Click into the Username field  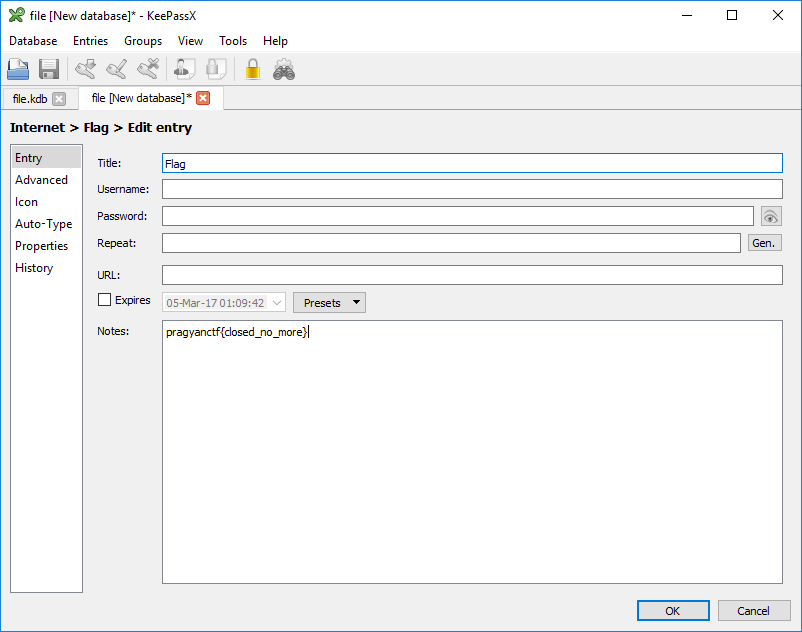tap(472, 189)
